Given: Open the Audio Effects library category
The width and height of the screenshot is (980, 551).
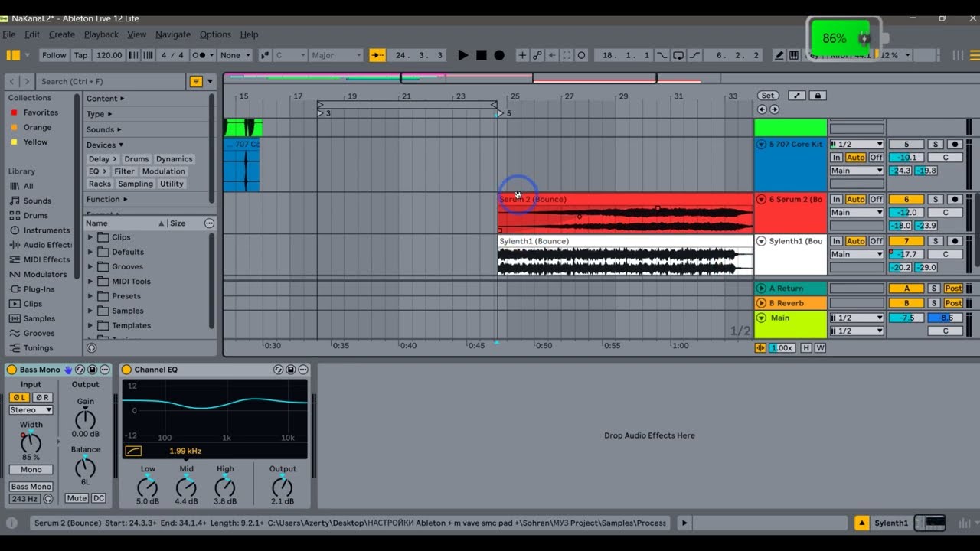Looking at the screenshot, I should tap(41, 245).
